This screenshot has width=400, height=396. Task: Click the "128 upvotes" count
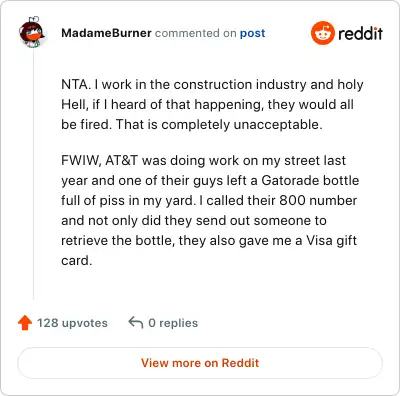point(72,323)
